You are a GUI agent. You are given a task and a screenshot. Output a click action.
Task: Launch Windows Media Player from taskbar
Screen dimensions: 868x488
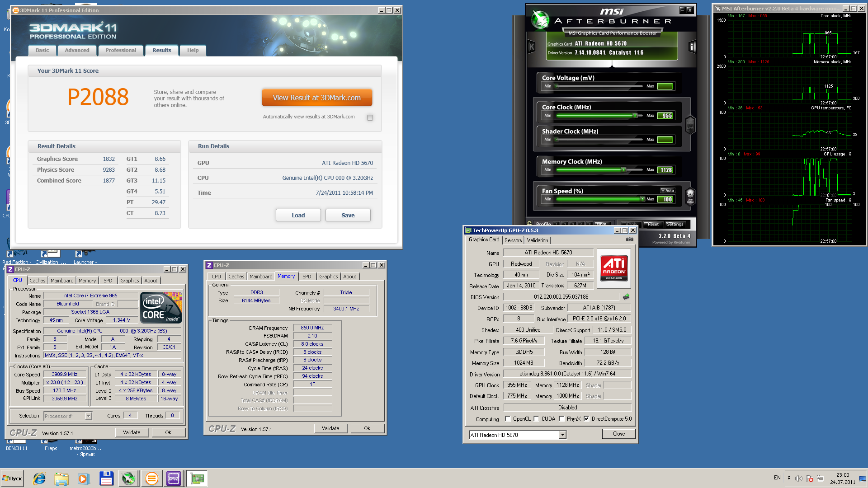[x=83, y=479]
